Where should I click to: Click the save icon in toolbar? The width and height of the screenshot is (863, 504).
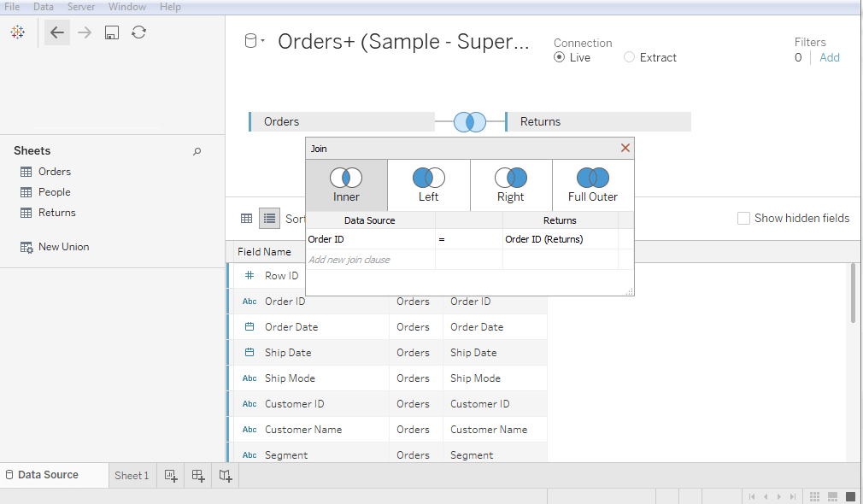pos(112,32)
